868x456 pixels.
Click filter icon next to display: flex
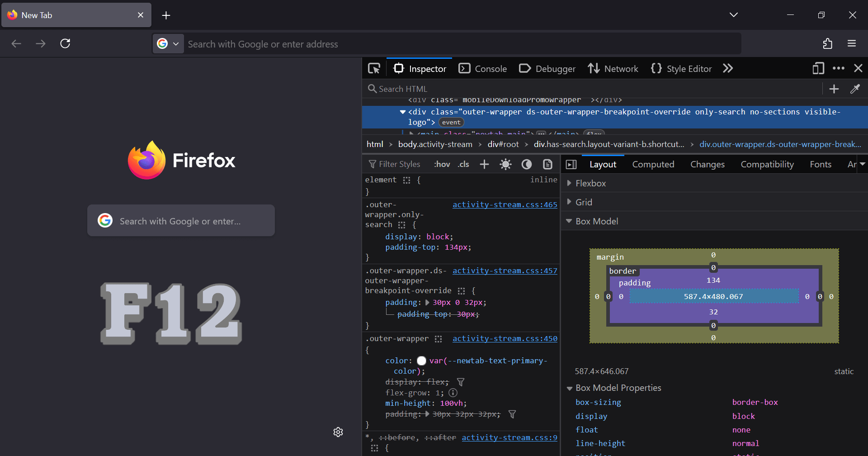(x=461, y=382)
